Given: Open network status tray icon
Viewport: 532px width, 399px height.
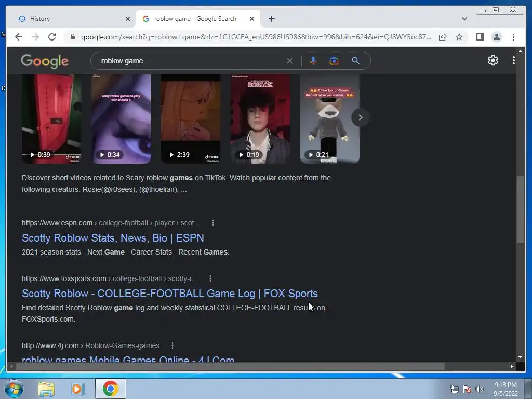Looking at the screenshot, I should pos(454,389).
